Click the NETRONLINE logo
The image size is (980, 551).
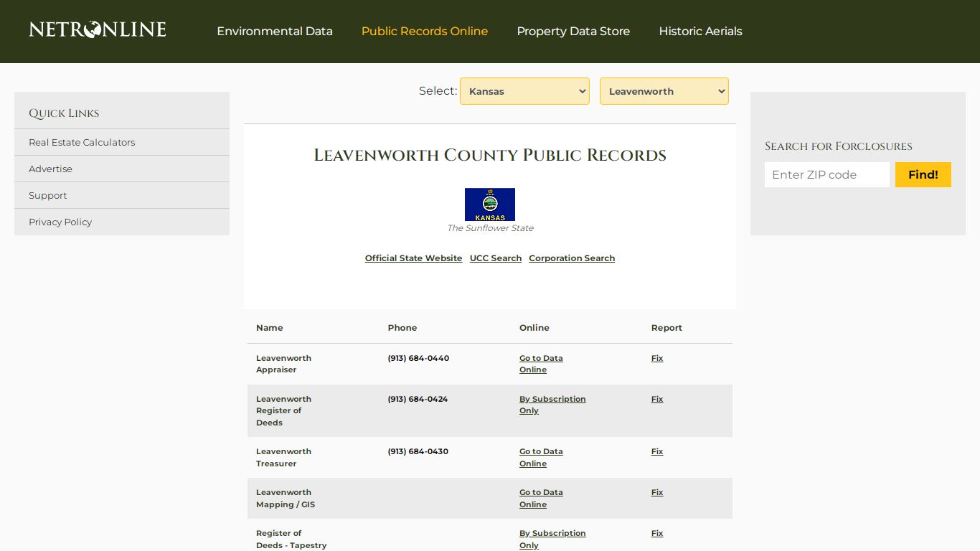click(x=98, y=29)
